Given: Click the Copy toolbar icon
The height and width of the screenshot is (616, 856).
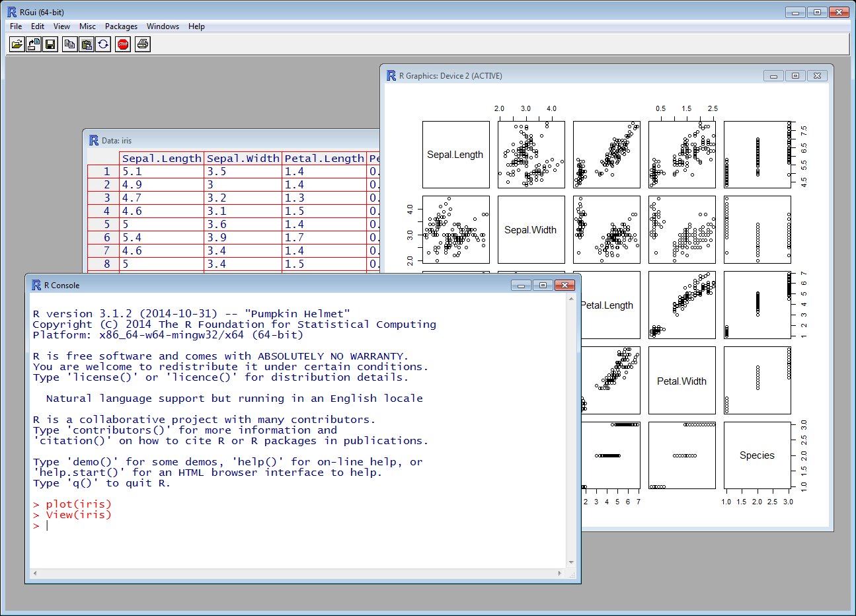Looking at the screenshot, I should pyautogui.click(x=69, y=44).
